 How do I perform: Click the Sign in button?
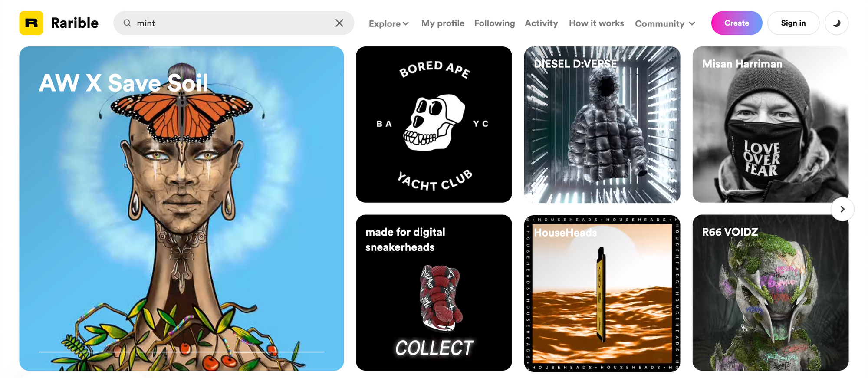(793, 23)
